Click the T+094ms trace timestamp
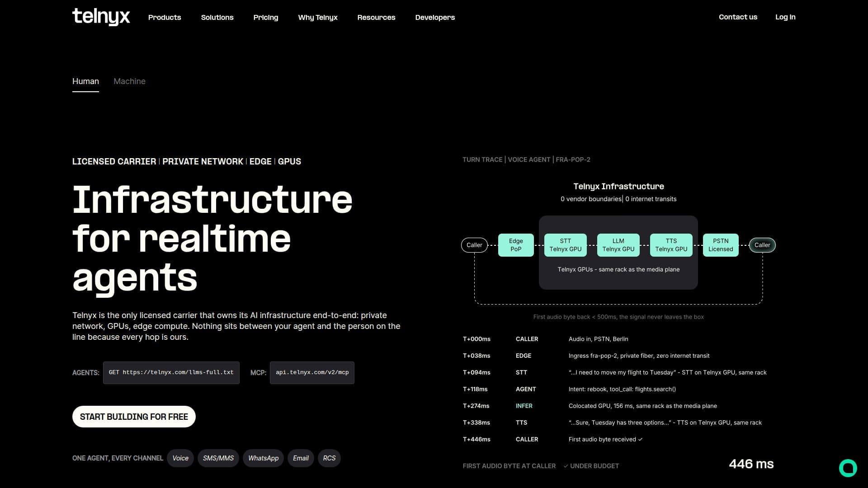 click(476, 372)
